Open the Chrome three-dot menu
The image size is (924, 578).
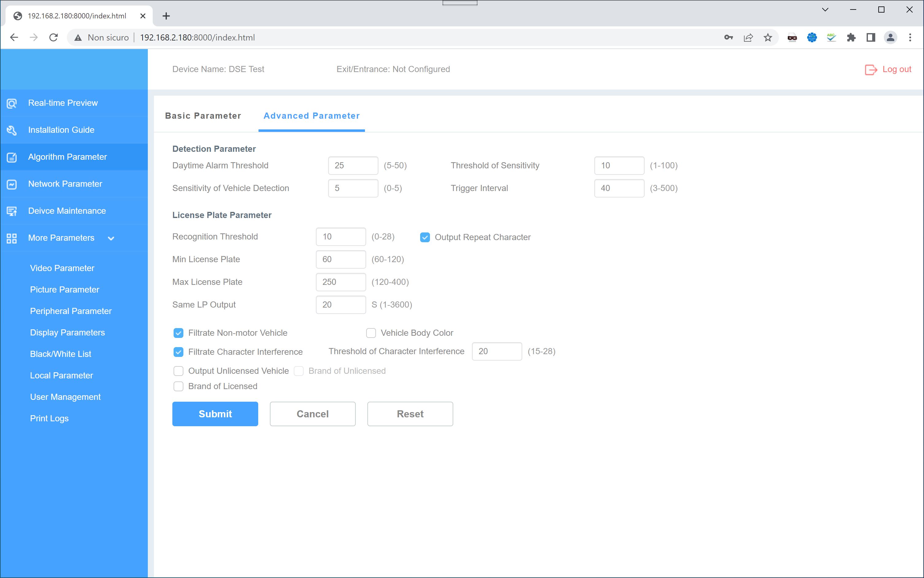pyautogui.click(x=910, y=37)
